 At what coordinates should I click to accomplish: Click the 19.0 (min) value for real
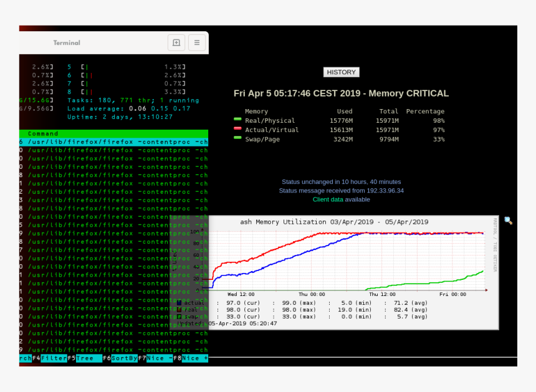355,310
